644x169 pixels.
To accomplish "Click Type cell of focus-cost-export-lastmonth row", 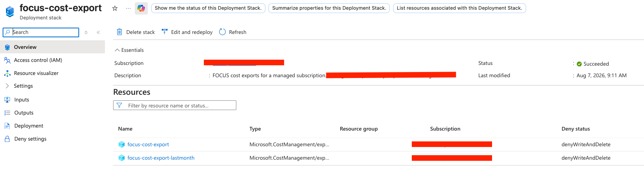I will tap(289, 158).
